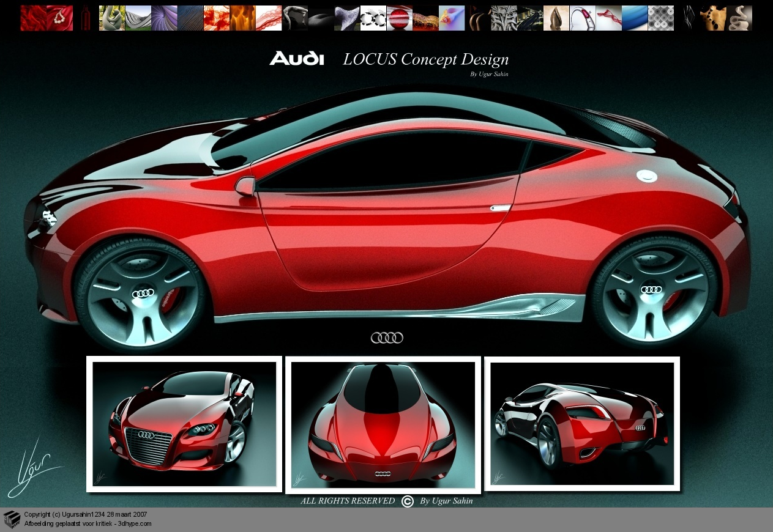Click the four rings logo below car
Viewport: 773px width, 532px height.
387,338
